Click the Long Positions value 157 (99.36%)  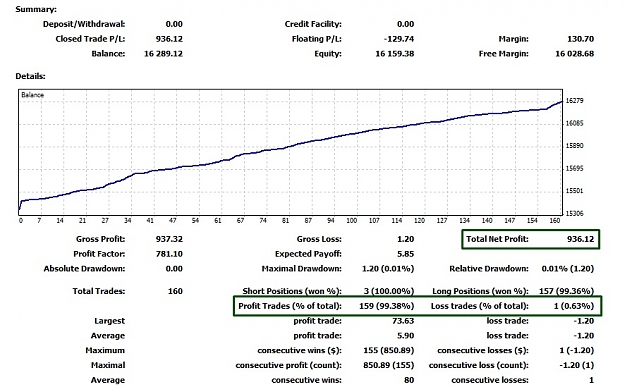click(x=566, y=291)
